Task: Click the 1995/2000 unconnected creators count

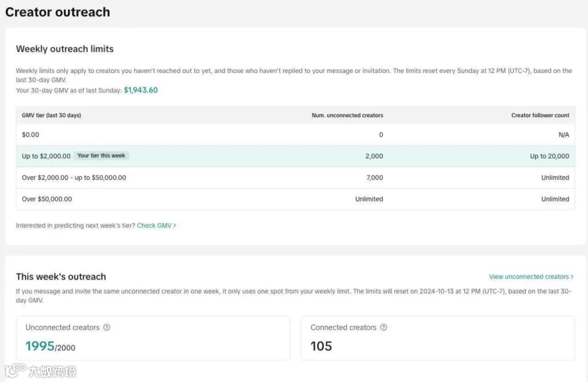Action: pos(50,347)
